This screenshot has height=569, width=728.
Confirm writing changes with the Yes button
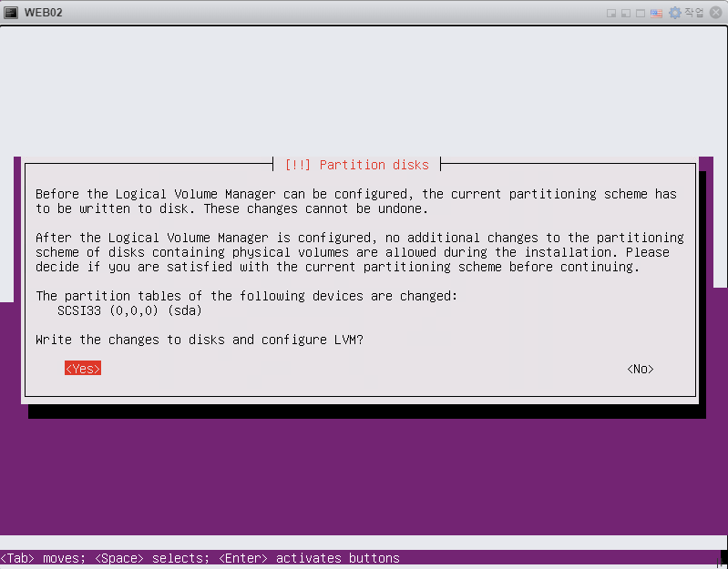click(83, 369)
